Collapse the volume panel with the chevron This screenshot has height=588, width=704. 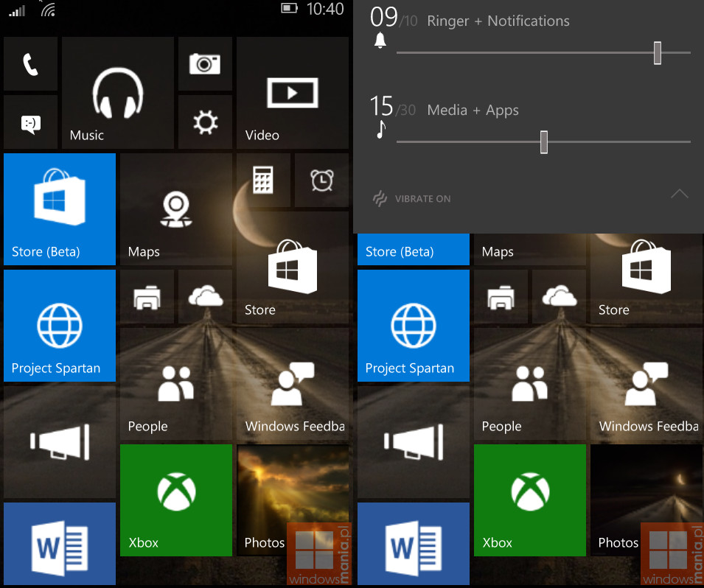(x=680, y=194)
